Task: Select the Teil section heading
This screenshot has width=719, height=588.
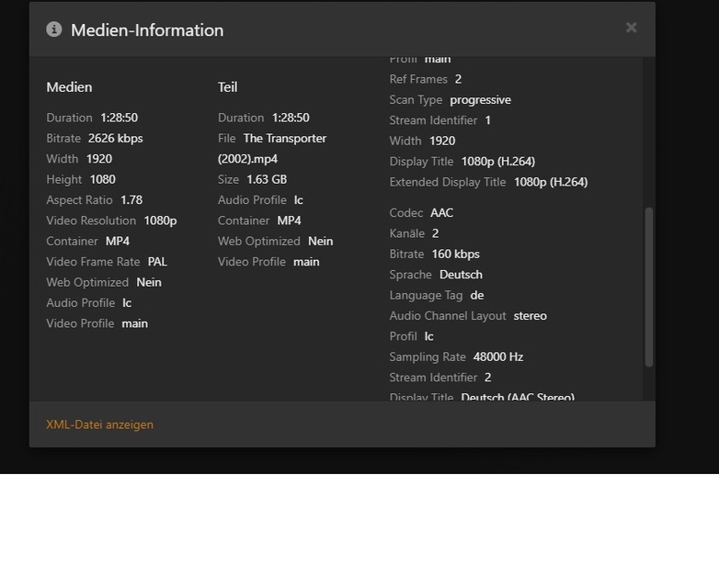Action: [227, 87]
